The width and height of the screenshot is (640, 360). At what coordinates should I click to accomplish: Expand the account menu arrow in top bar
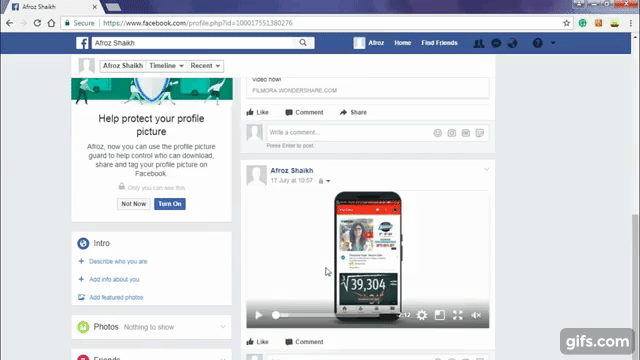tap(553, 43)
